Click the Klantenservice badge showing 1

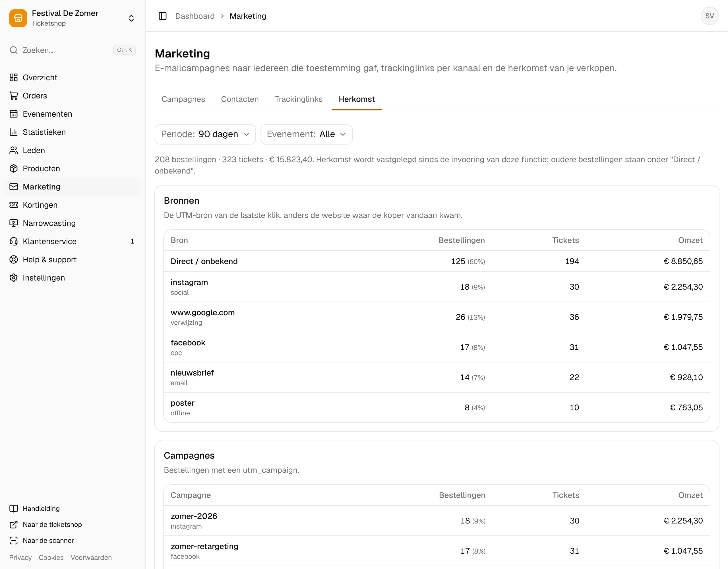coord(132,241)
